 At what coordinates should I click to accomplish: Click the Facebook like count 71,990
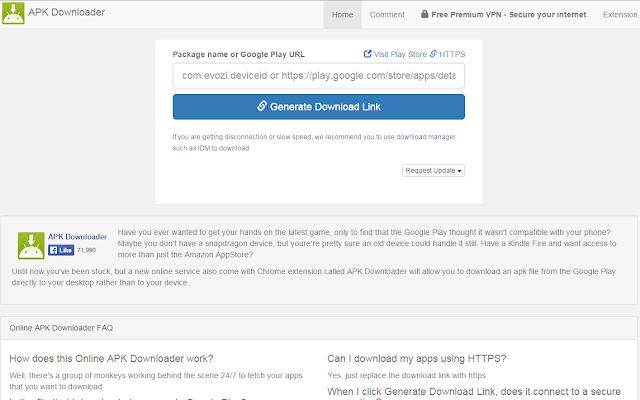(86, 250)
